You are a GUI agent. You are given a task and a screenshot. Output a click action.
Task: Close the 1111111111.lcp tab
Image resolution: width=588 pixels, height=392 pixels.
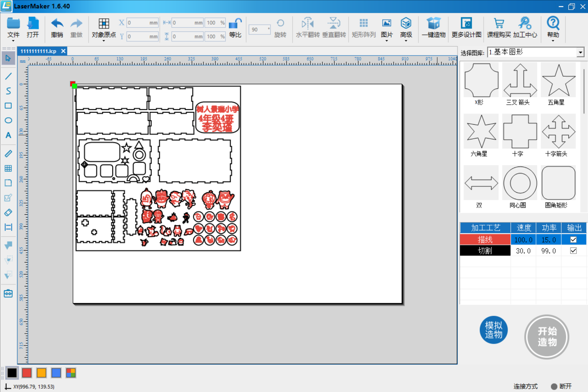pos(63,51)
